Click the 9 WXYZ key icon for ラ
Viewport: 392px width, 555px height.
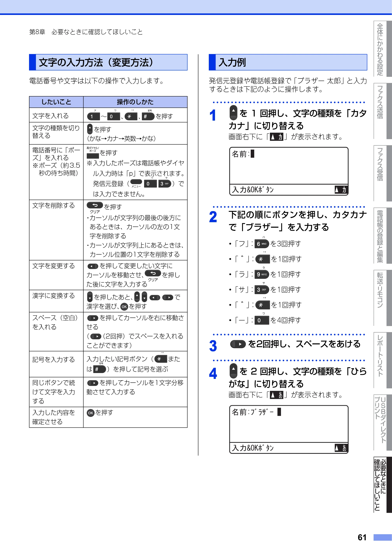click(262, 274)
